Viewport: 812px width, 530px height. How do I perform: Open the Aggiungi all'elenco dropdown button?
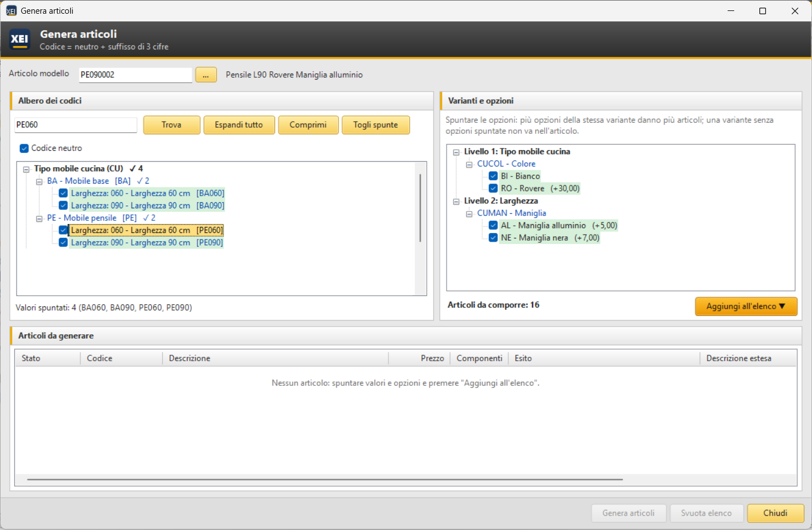pyautogui.click(x=746, y=306)
